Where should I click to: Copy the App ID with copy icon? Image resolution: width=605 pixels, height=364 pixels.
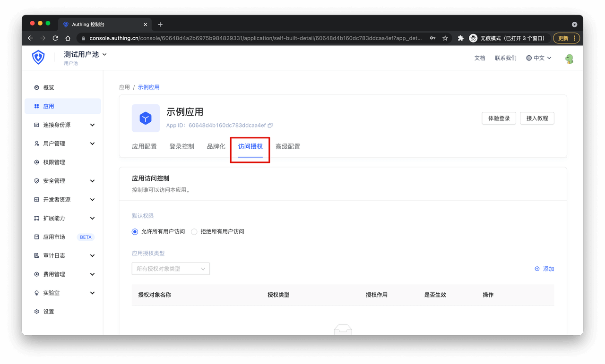pos(270,126)
